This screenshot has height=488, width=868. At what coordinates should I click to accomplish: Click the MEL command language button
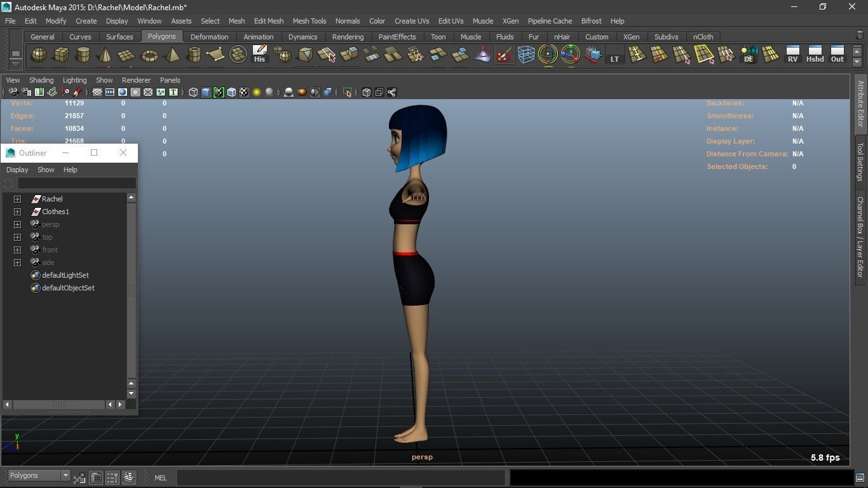tap(160, 478)
